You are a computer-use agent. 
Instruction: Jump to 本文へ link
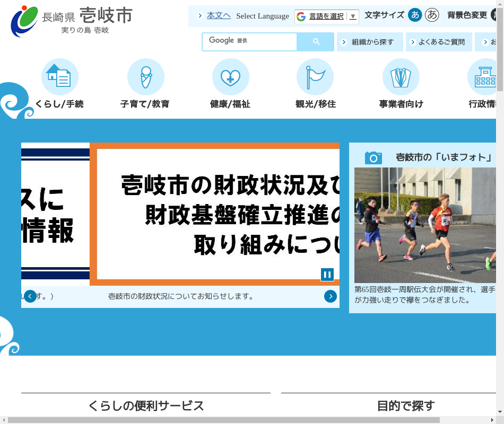point(219,16)
